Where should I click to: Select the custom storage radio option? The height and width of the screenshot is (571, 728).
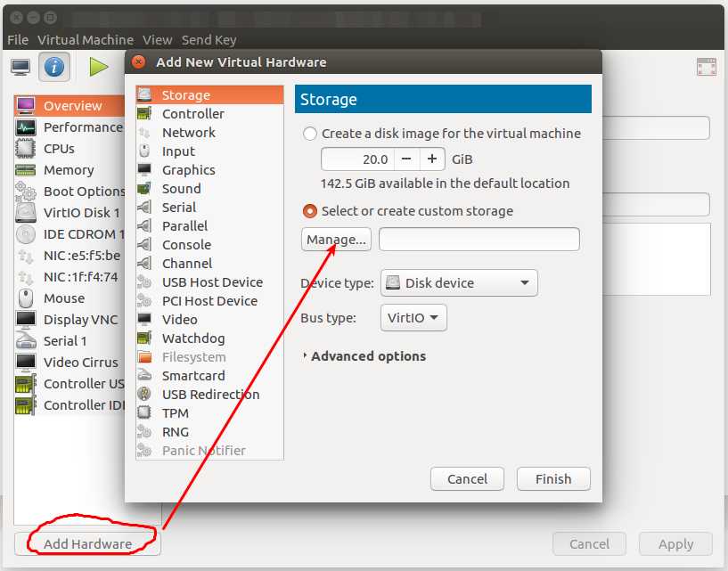(x=310, y=211)
